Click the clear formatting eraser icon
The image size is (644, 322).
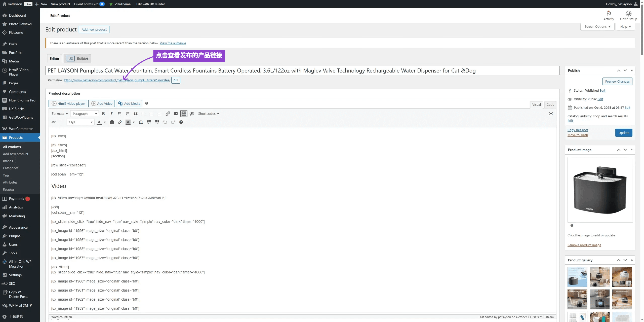pos(120,122)
